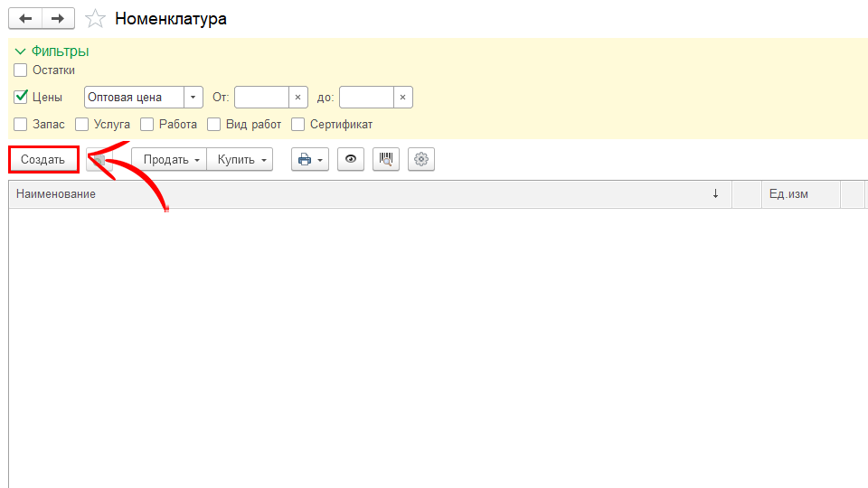Clear the 'От' price field with X
Screen dimensions: 868x488
(x=297, y=98)
